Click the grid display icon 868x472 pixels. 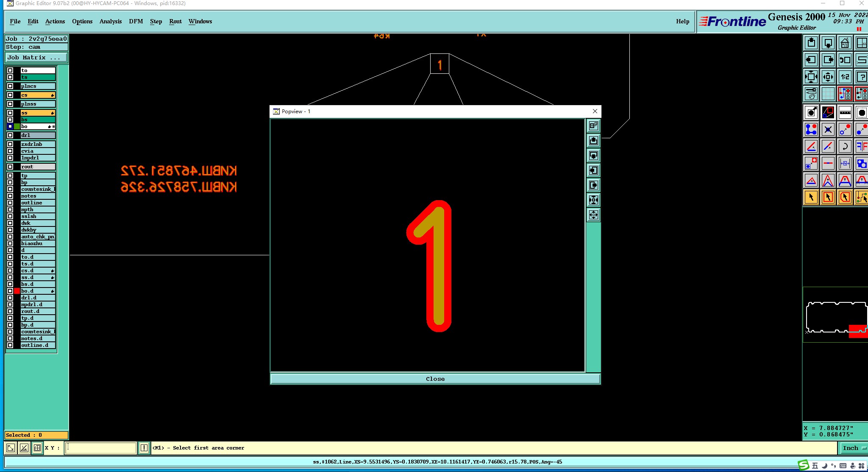pyautogui.click(x=828, y=94)
